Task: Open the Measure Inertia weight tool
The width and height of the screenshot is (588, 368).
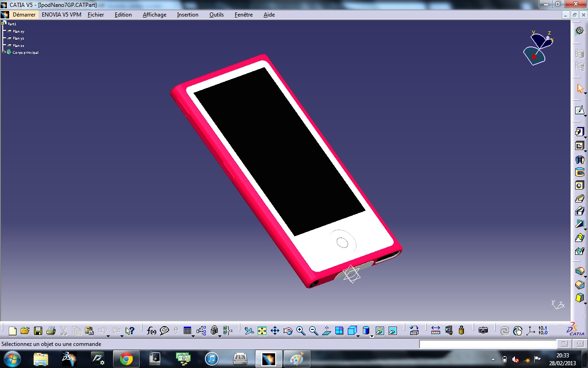Action: (462, 330)
